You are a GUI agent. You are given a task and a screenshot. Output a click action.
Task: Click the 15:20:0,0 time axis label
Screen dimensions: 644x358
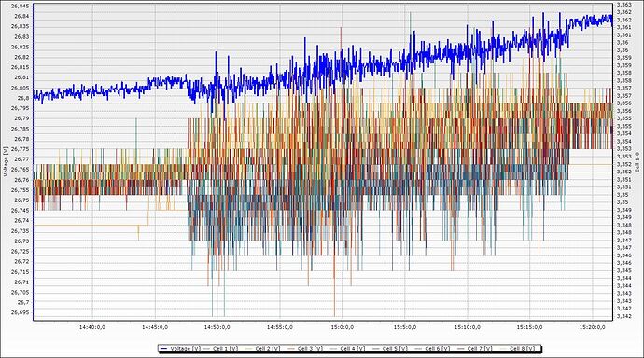tap(593, 327)
